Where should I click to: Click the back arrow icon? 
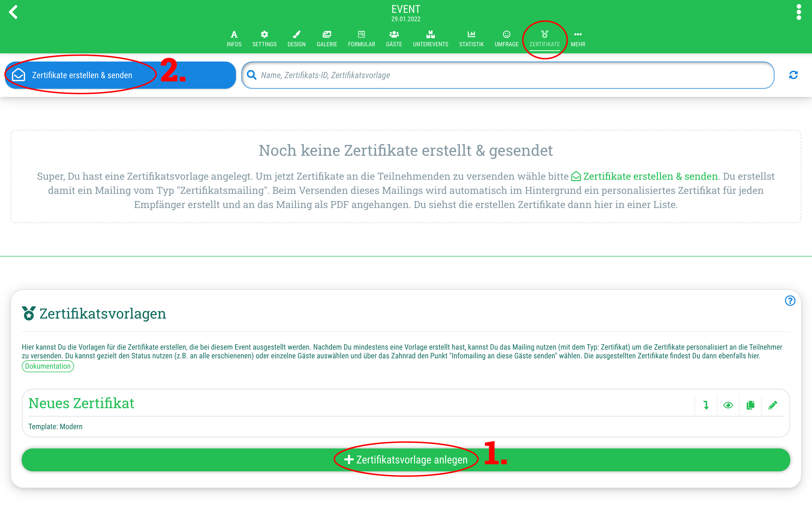(13, 12)
